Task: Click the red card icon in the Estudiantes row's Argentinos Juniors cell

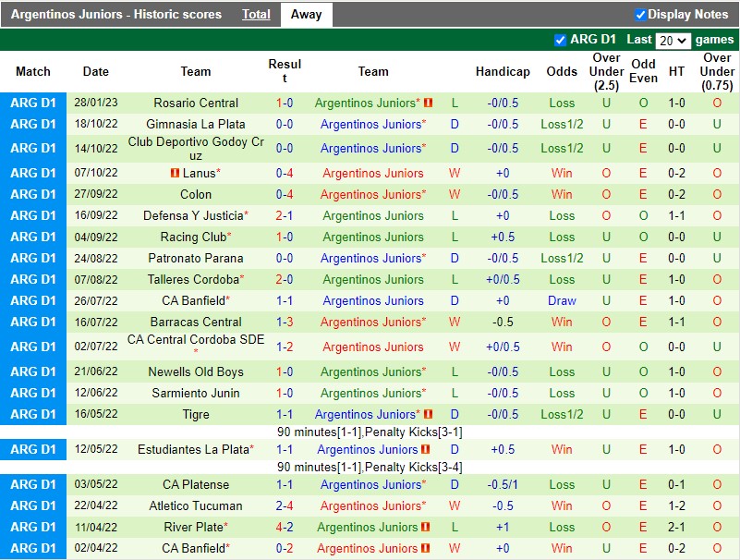Action: [426, 449]
